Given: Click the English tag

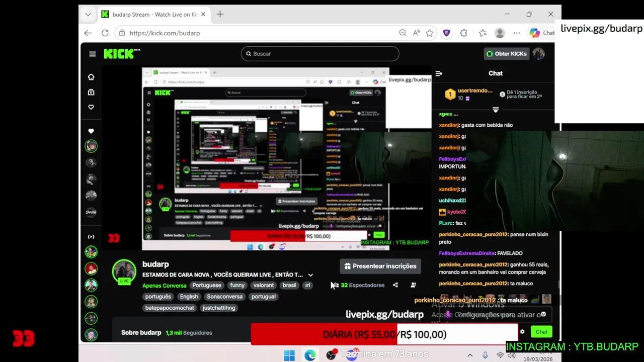Looking at the screenshot, I should [189, 297].
